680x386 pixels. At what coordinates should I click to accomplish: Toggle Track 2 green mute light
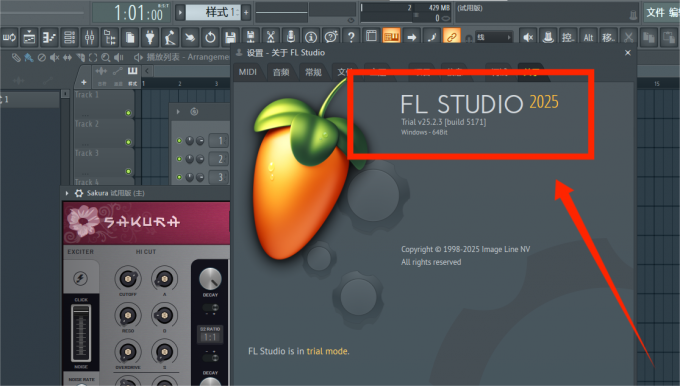[128, 142]
